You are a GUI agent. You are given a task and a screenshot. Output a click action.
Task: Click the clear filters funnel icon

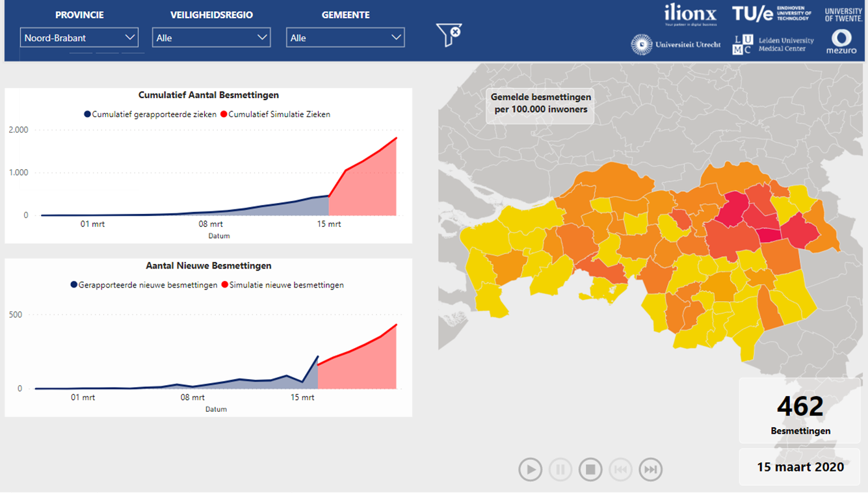(449, 35)
